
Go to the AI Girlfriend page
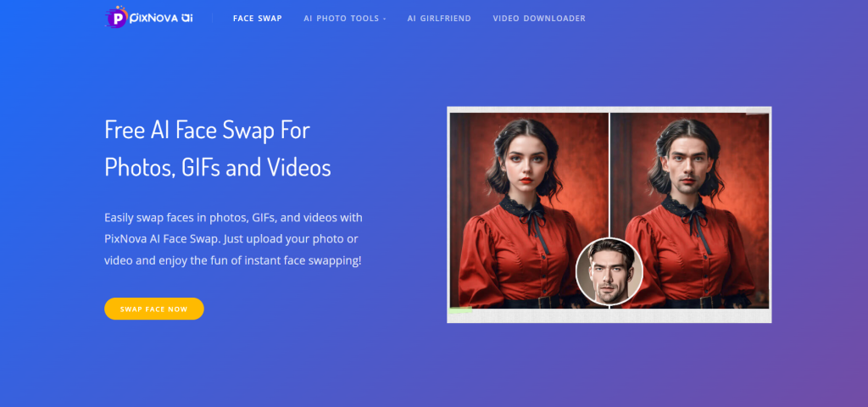[439, 19]
